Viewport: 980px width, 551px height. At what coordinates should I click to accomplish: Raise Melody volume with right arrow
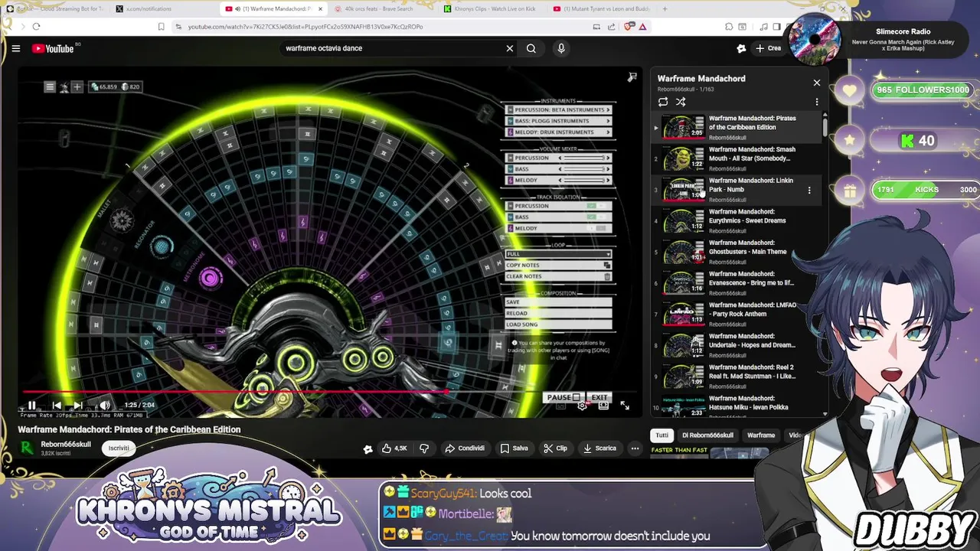click(608, 181)
